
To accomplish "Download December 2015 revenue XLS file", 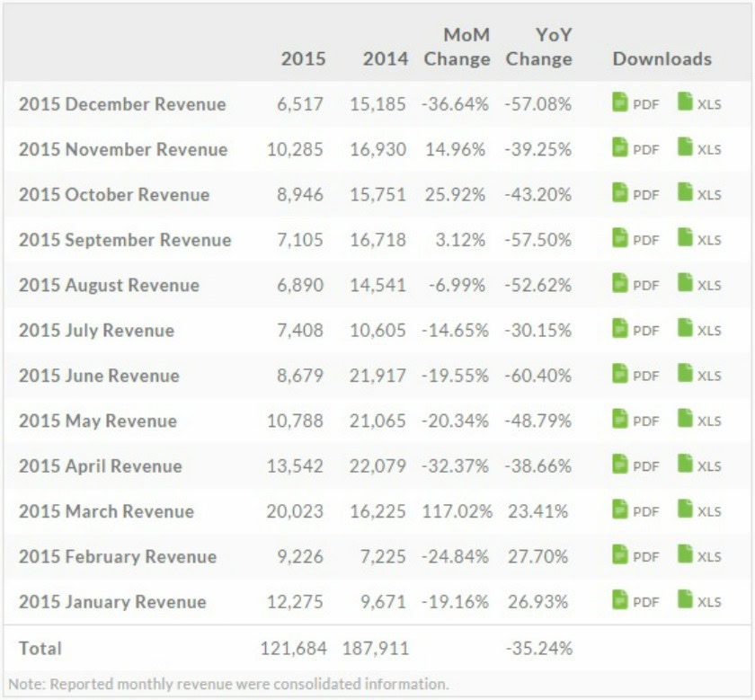I will pos(699,103).
